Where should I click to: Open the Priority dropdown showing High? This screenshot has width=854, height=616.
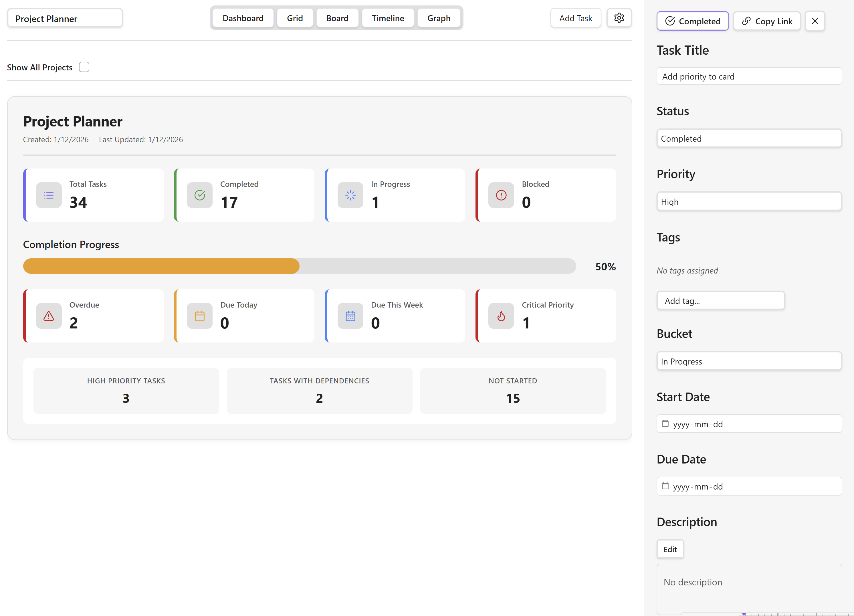[748, 202]
